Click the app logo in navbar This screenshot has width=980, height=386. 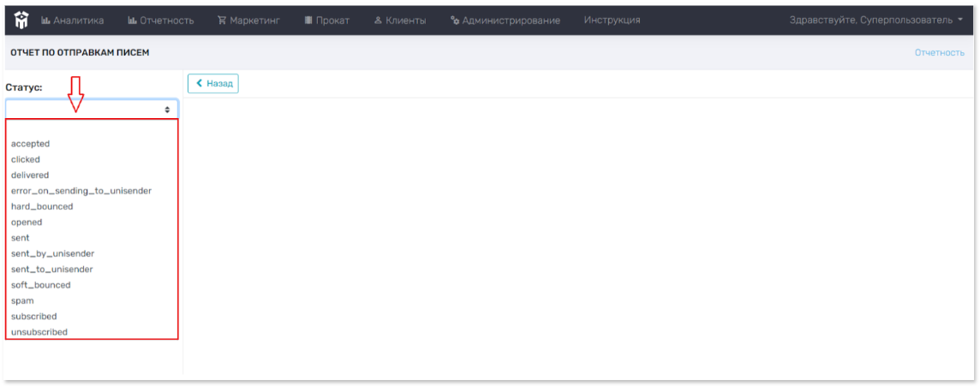pyautogui.click(x=21, y=19)
